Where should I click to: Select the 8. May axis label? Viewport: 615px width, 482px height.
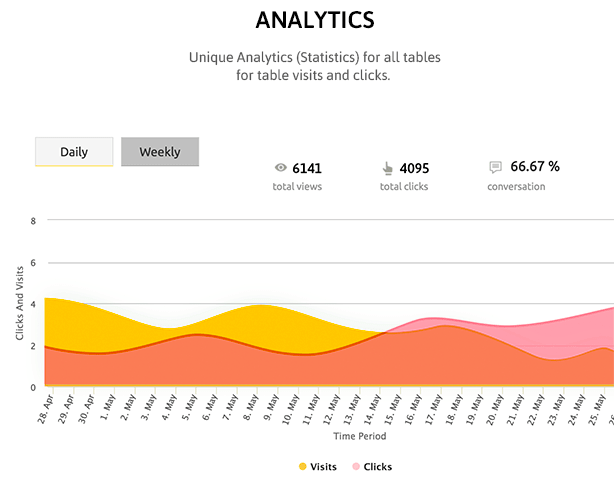tap(251, 407)
